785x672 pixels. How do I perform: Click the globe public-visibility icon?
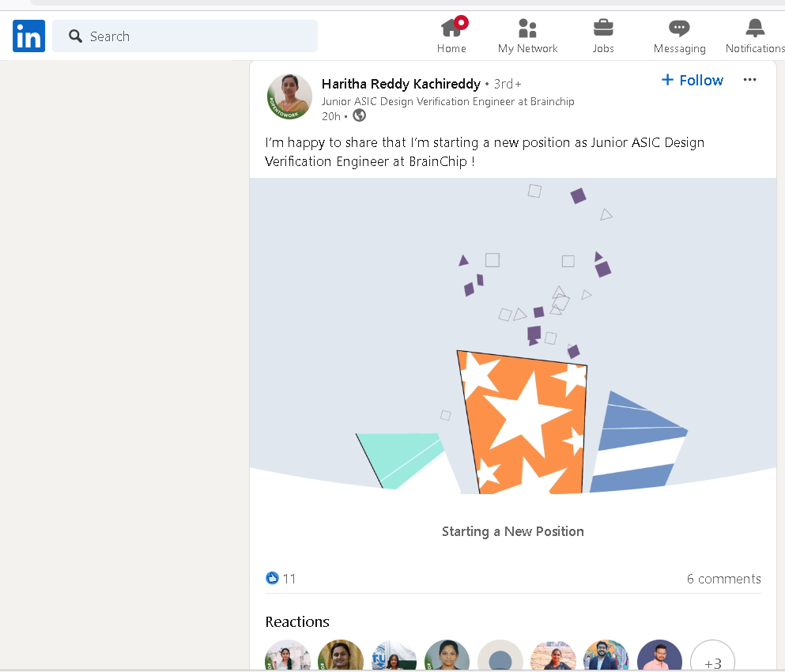(360, 115)
